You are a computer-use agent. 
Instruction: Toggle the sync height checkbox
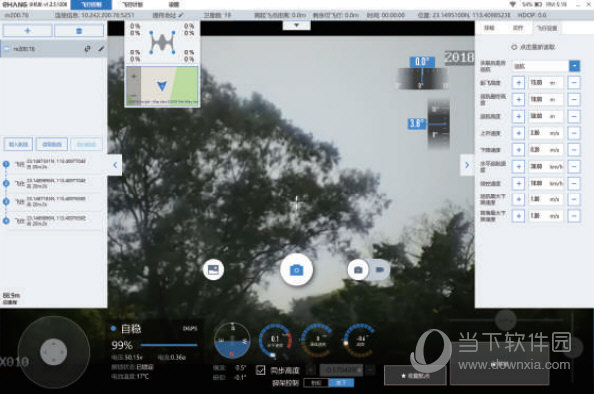pyautogui.click(x=260, y=370)
